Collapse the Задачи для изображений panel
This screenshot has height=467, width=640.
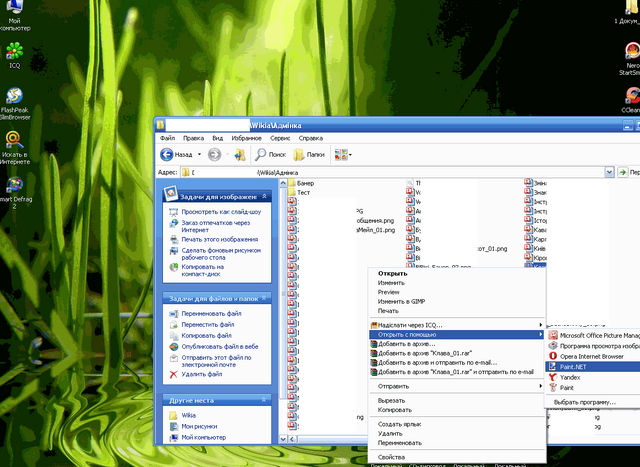264,196
